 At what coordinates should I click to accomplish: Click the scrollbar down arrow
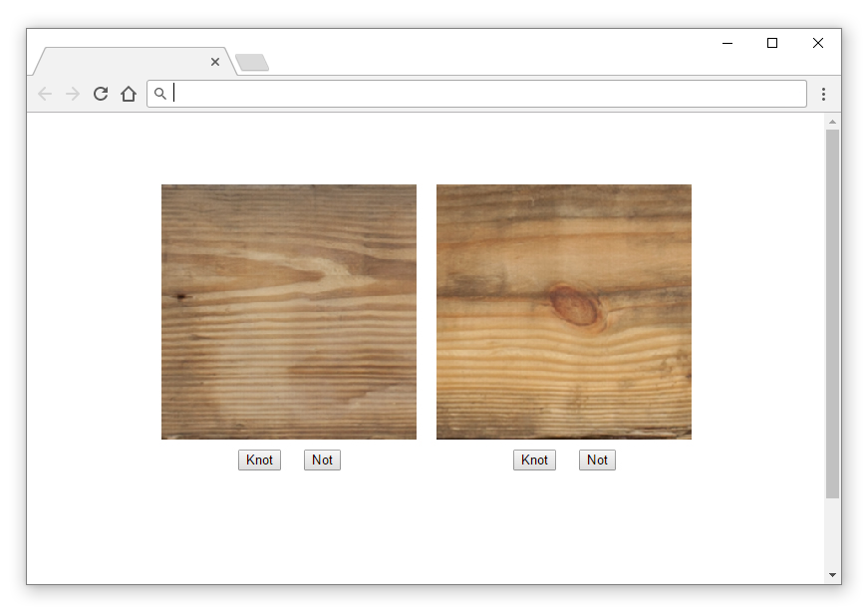pos(832,575)
